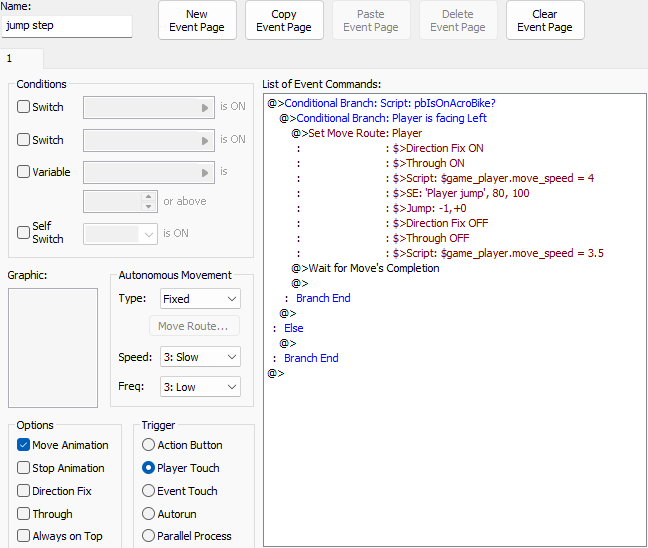
Task: Open the Variable selector arrow
Action: point(205,173)
